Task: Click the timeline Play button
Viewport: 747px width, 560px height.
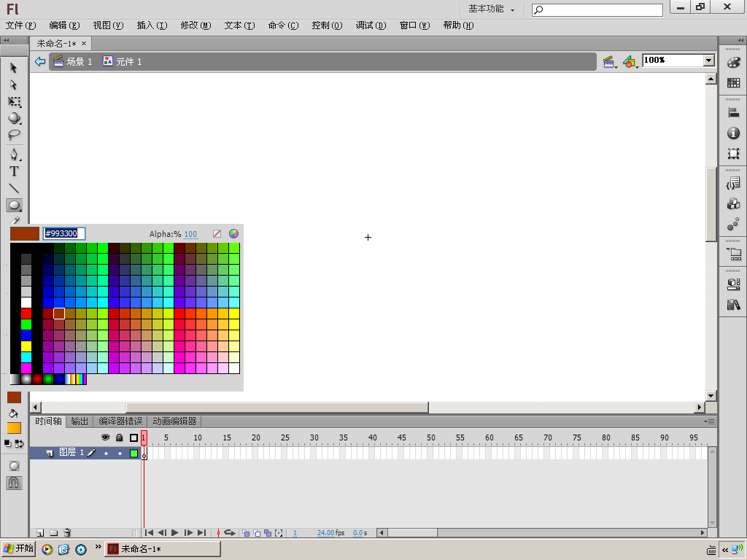Action: [x=175, y=533]
